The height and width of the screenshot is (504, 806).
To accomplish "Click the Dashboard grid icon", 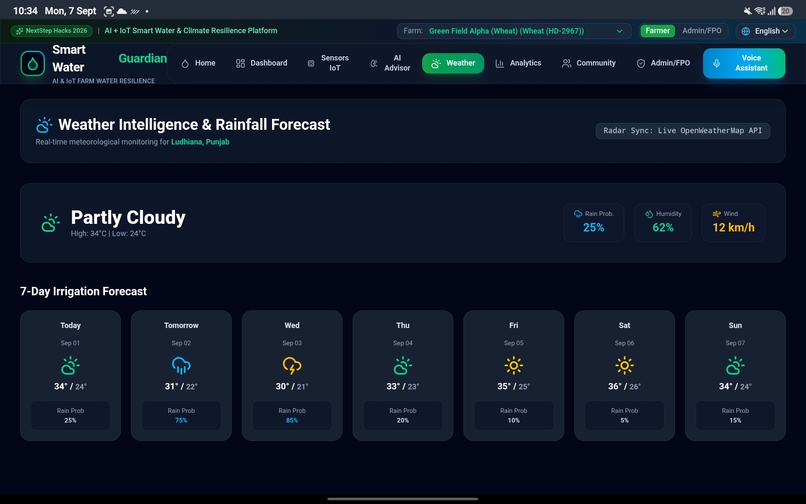I will (240, 63).
